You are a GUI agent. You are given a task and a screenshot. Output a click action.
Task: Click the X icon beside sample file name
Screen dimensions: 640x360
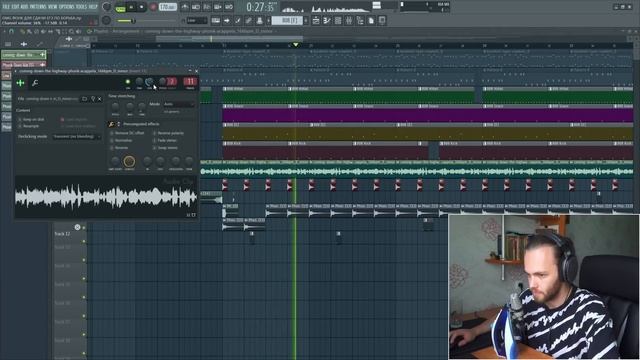click(x=100, y=99)
